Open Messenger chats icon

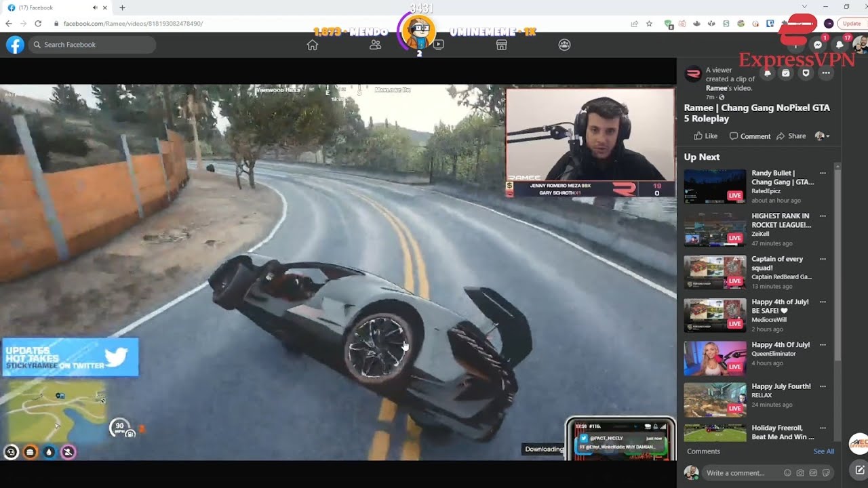click(818, 45)
